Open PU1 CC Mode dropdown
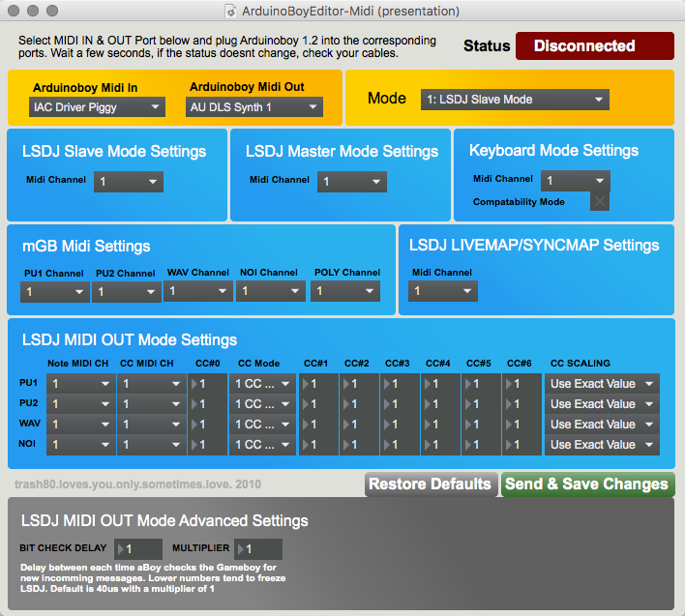 [262, 384]
